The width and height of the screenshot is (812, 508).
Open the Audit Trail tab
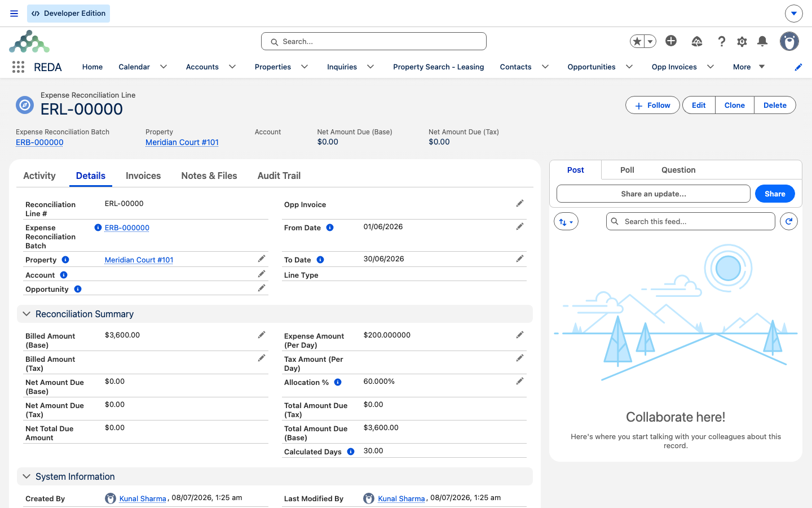click(x=279, y=176)
